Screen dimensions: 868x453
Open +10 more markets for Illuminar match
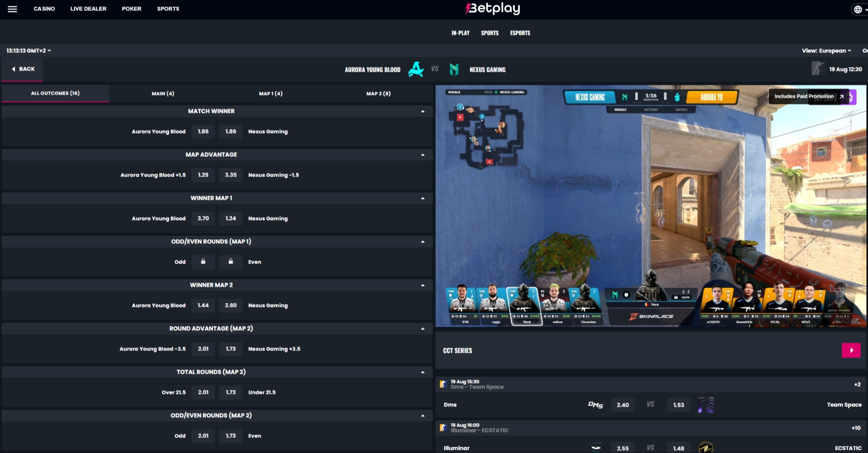pyautogui.click(x=856, y=428)
